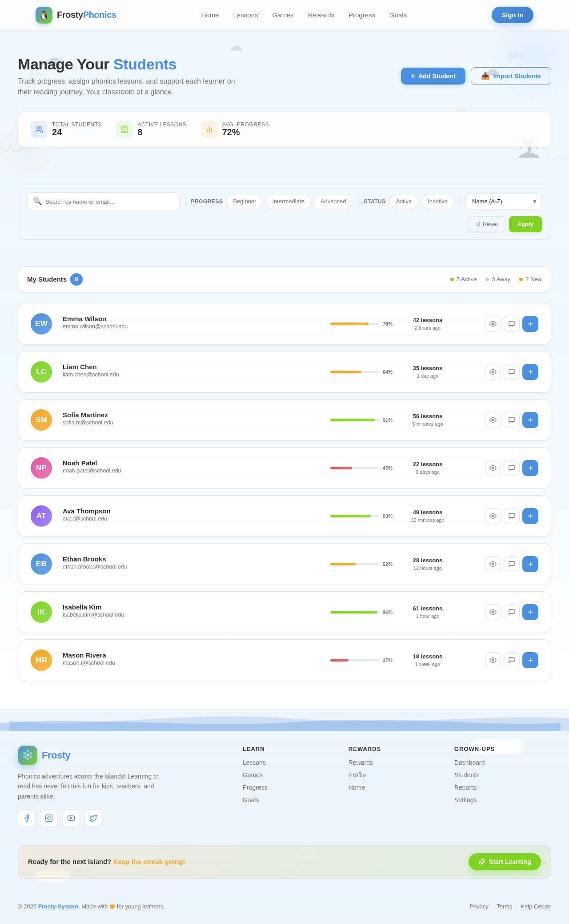Open Facebook social icon in footer

point(27,818)
